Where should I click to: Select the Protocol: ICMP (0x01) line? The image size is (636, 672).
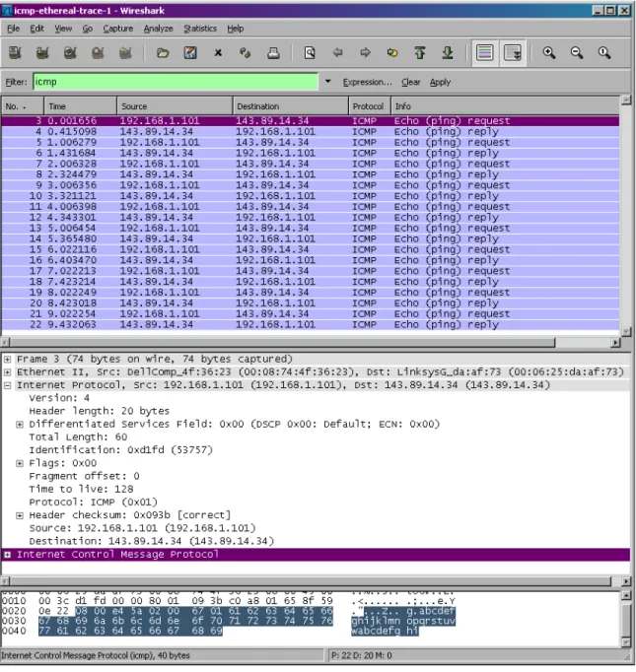click(93, 503)
